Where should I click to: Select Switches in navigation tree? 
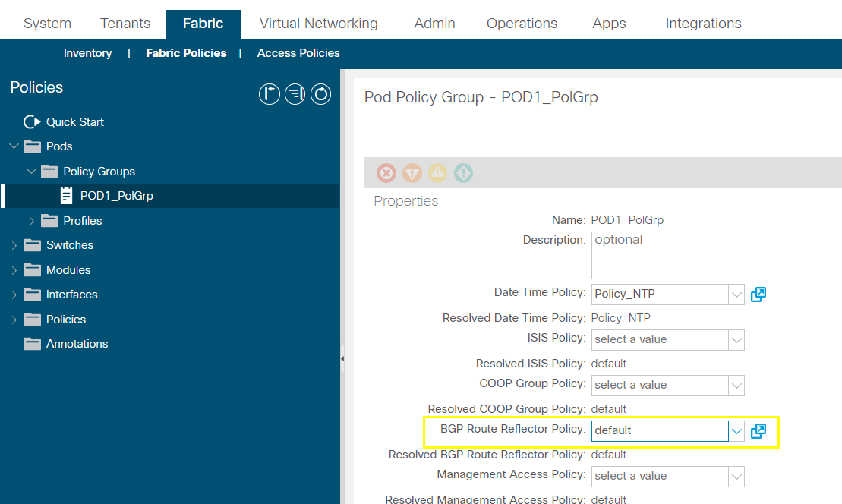(x=70, y=245)
